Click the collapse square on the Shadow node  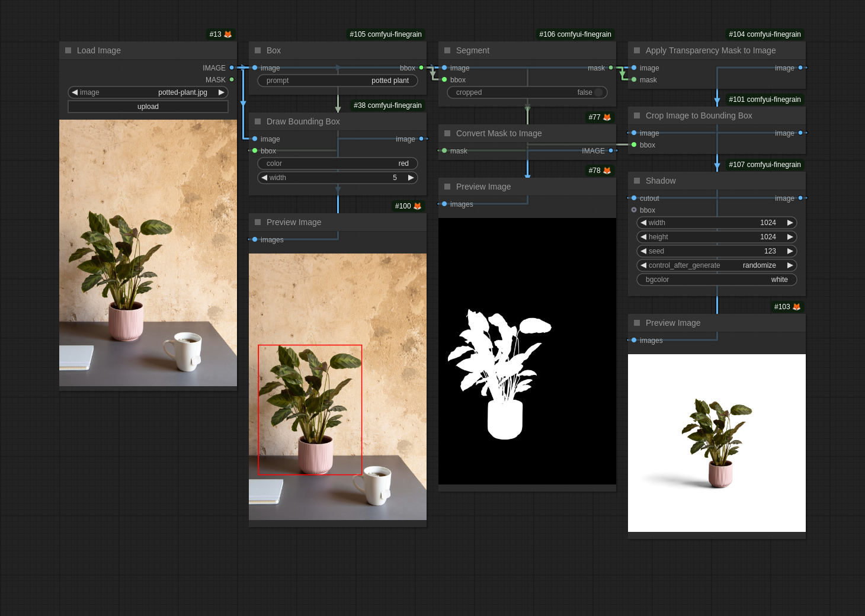coord(637,181)
